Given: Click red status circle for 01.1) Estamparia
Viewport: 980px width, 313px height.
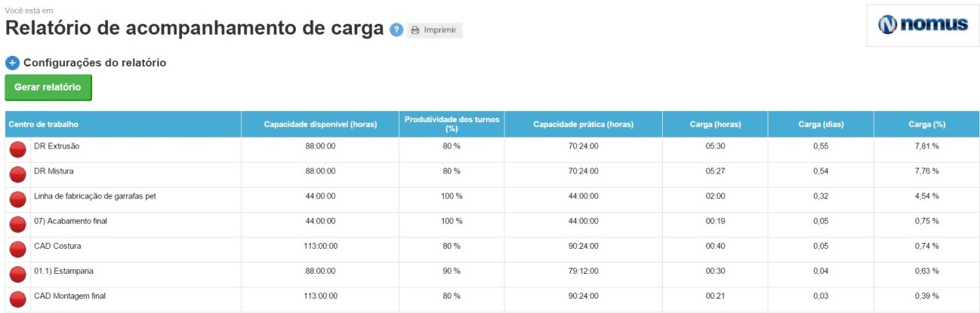Looking at the screenshot, I should coord(18,275).
